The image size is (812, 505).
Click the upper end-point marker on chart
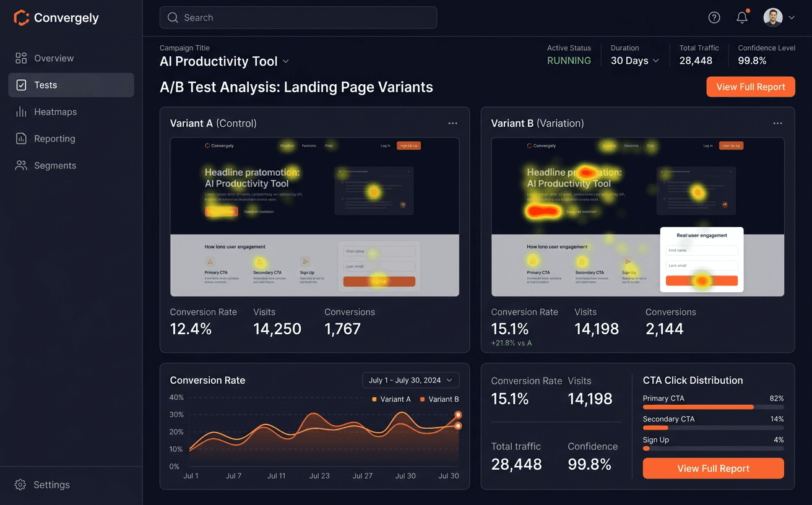[458, 415]
